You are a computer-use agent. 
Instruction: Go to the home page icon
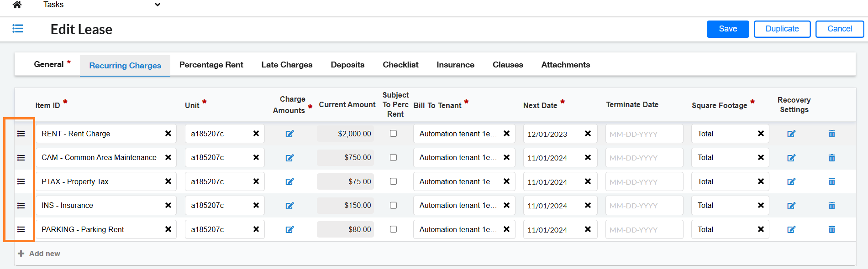click(x=17, y=5)
